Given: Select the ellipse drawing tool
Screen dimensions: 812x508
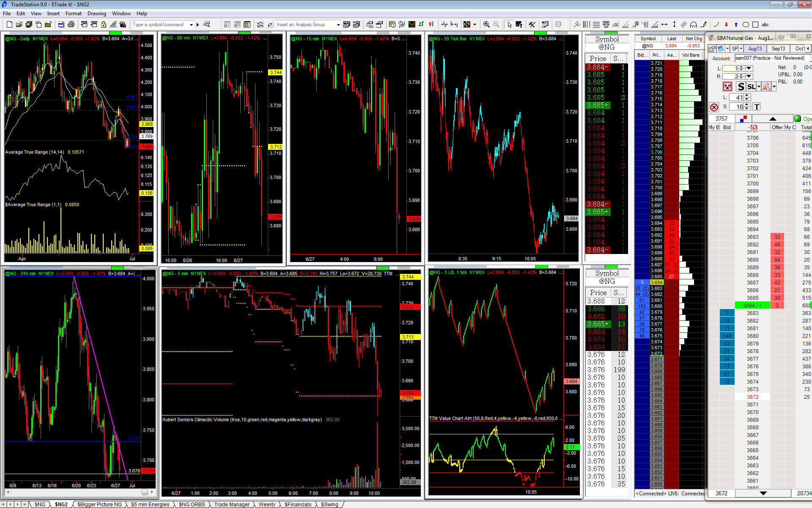Looking at the screenshot, I should click(x=746, y=25).
